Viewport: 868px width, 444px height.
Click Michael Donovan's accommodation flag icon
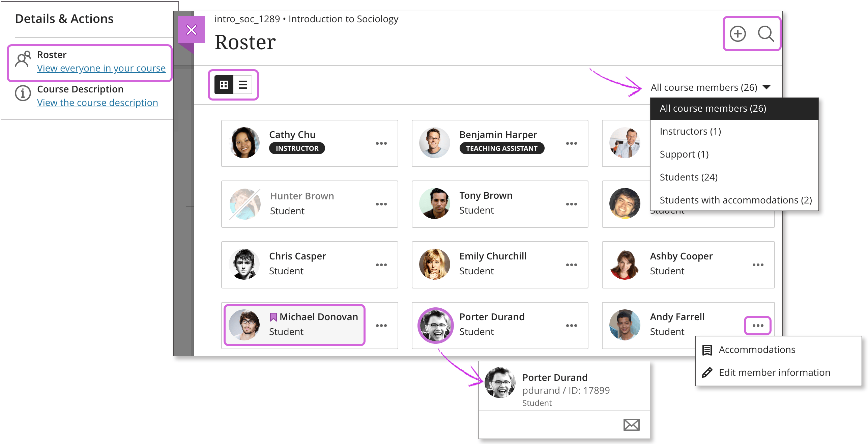(x=273, y=317)
